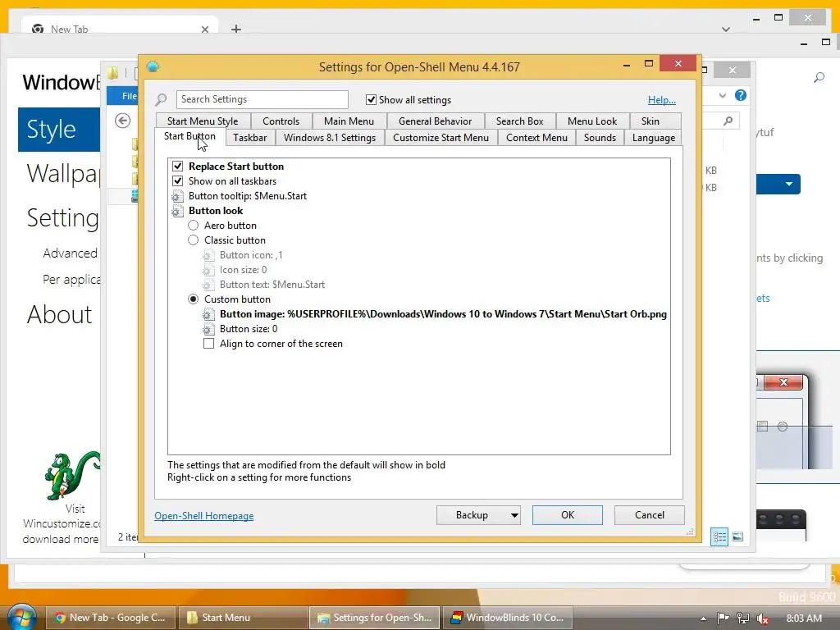This screenshot has height=630, width=840.
Task: Close the New Tab Chrome tab
Action: coord(204,30)
